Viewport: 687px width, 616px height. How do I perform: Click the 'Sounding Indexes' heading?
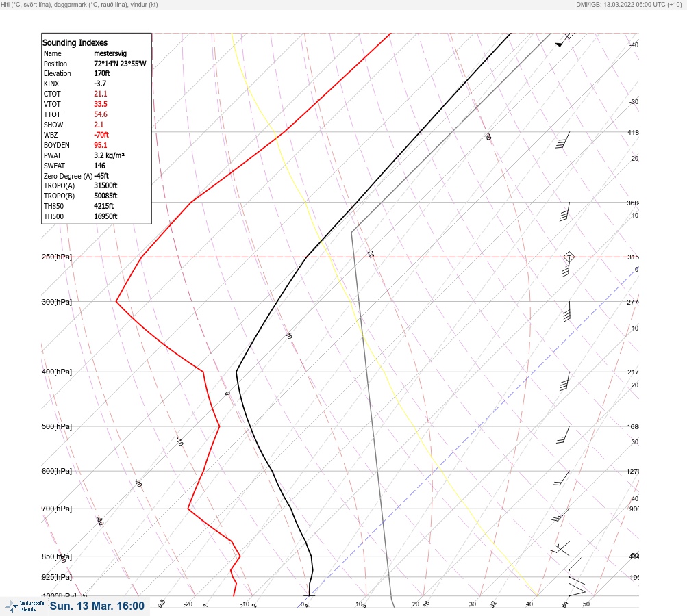[75, 43]
